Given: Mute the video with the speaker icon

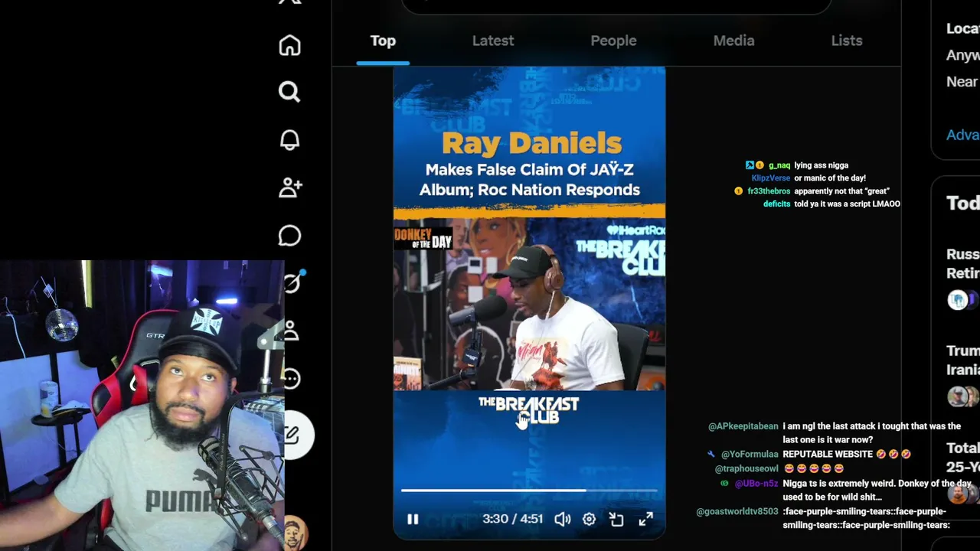Looking at the screenshot, I should 563,520.
